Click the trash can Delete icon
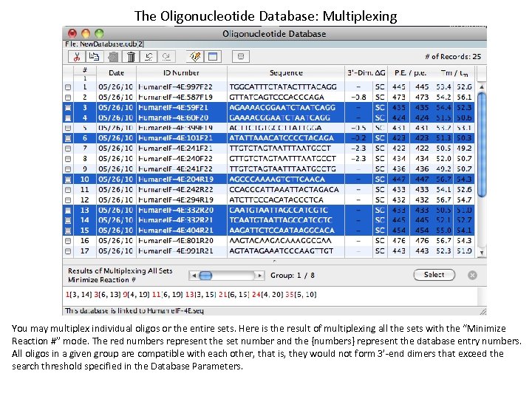This screenshot has height=399, width=532. click(x=131, y=57)
